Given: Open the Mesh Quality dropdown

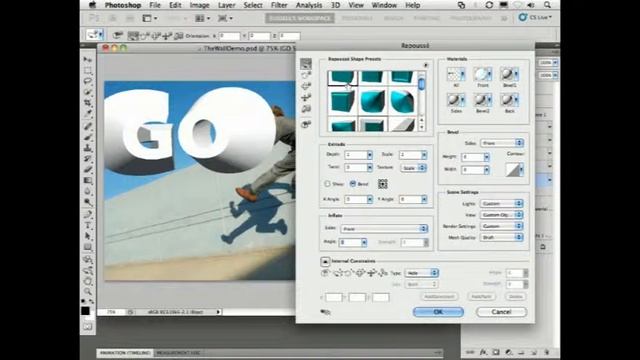Looking at the screenshot, I should pos(501,237).
